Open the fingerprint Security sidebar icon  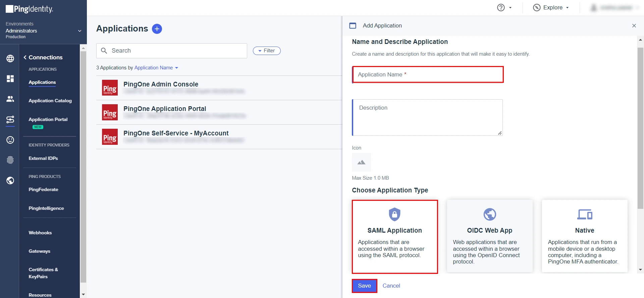point(10,160)
